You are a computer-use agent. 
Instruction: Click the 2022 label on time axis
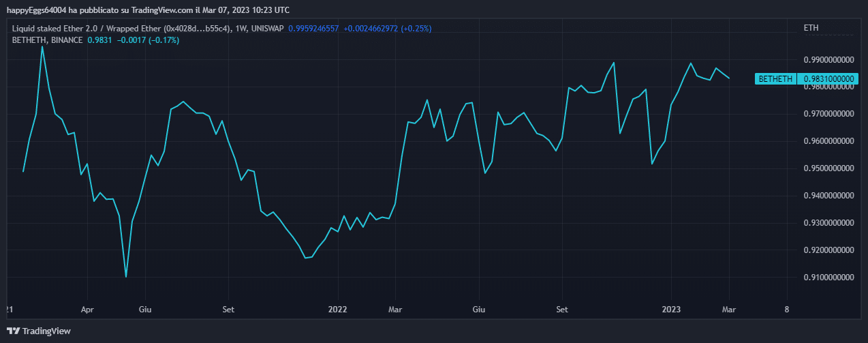(337, 309)
